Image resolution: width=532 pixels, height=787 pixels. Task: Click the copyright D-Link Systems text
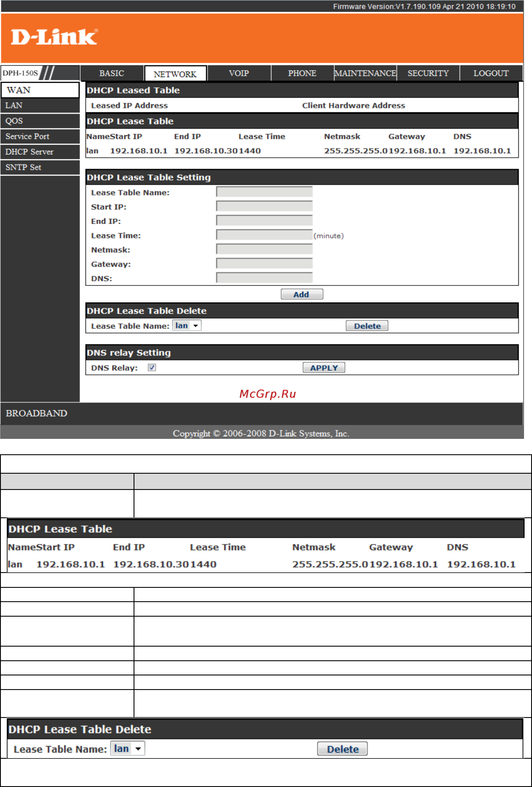point(261,433)
